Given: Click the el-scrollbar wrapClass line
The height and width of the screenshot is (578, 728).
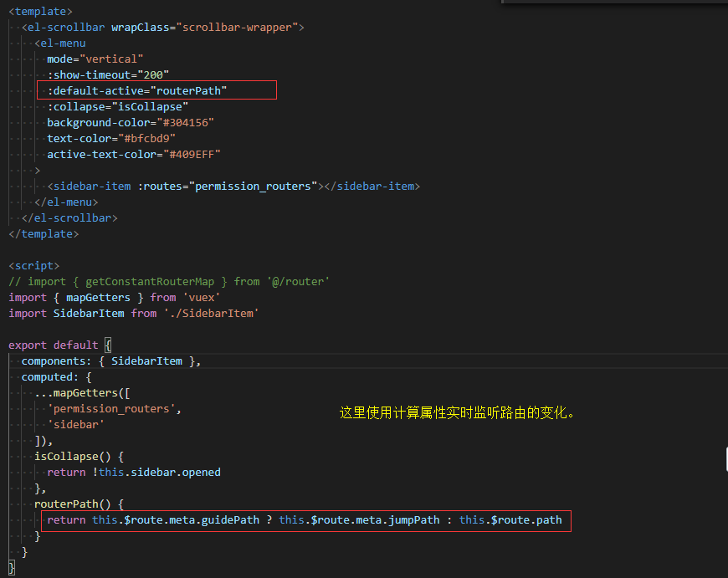Looking at the screenshot, I should 162,27.
